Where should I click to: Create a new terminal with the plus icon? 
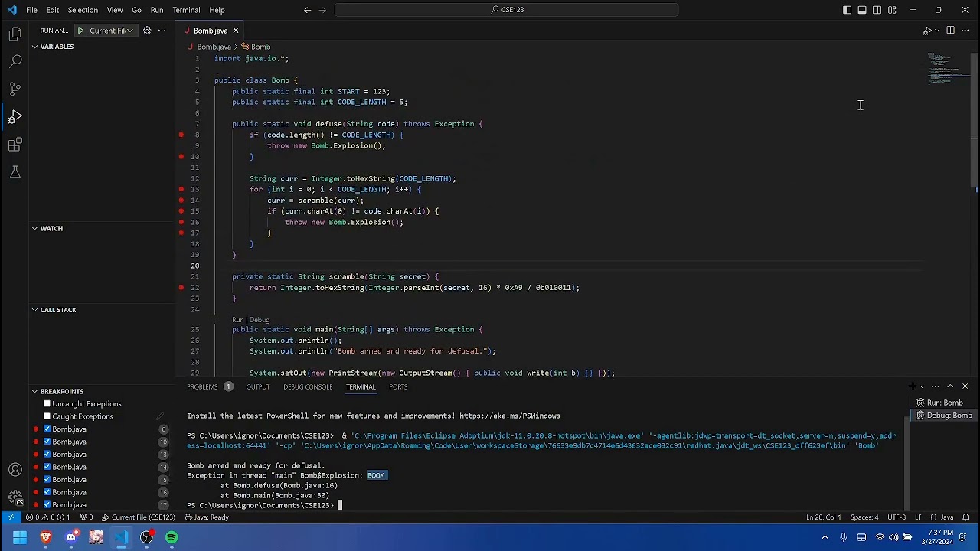912,386
